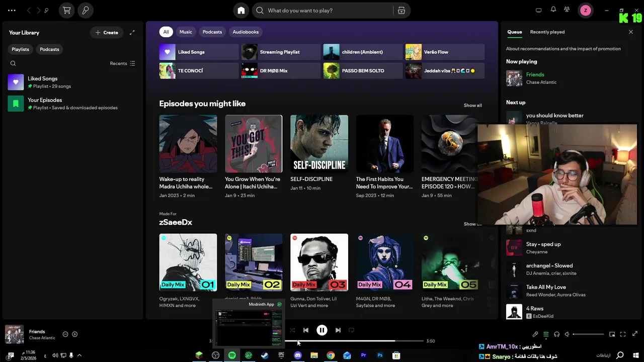
Task: Open the TE CONOCÍ shortcut tile
Action: tap(199, 71)
